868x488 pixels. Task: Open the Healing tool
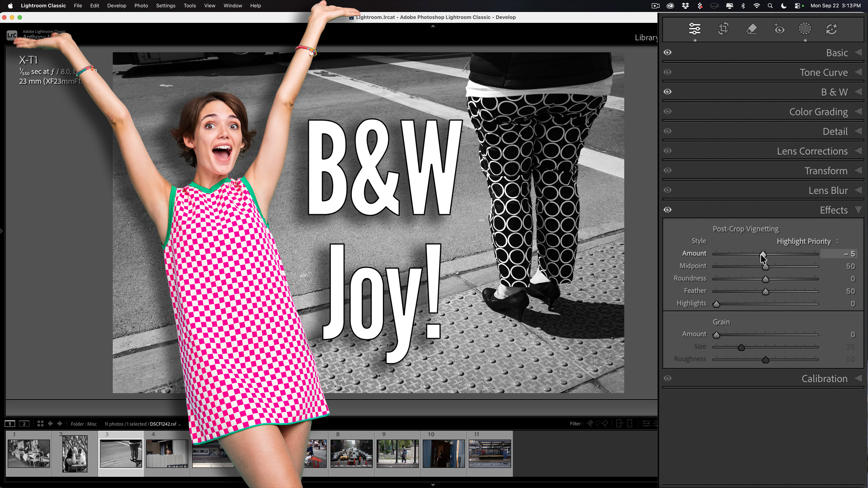click(752, 29)
